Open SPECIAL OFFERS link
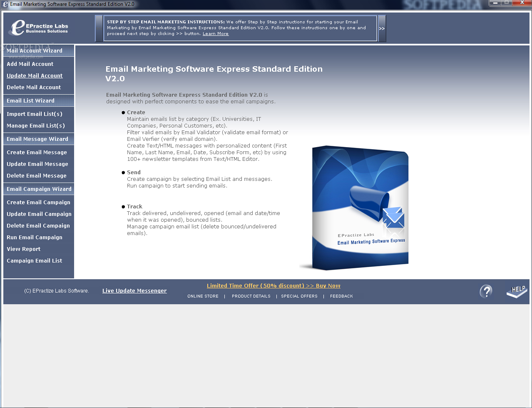Image resolution: width=532 pixels, height=408 pixels. [x=299, y=296]
